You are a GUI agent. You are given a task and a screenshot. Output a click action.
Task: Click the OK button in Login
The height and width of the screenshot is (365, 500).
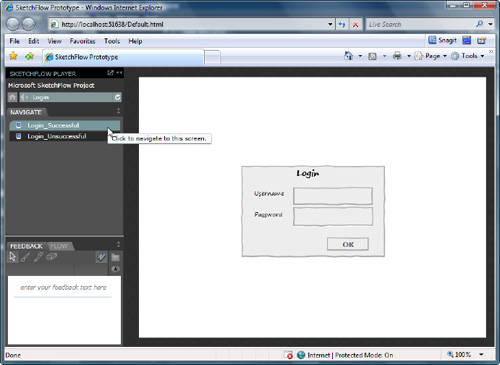coord(348,244)
